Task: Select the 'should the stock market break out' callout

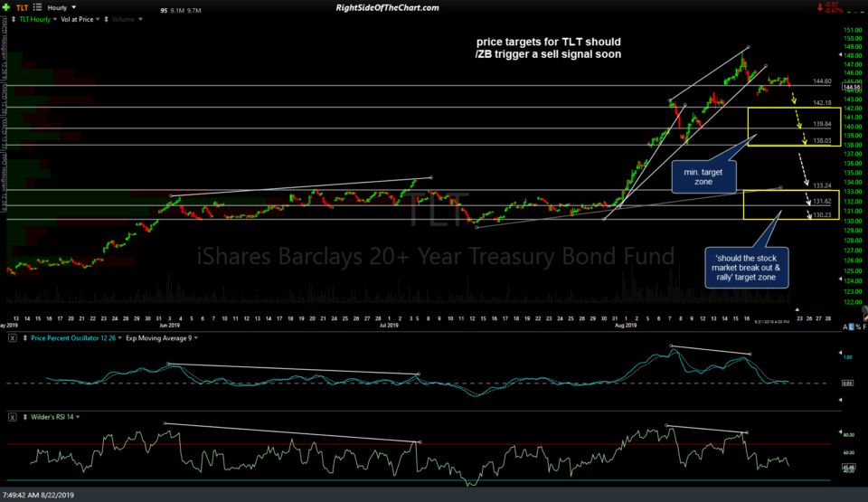Action: point(746,267)
